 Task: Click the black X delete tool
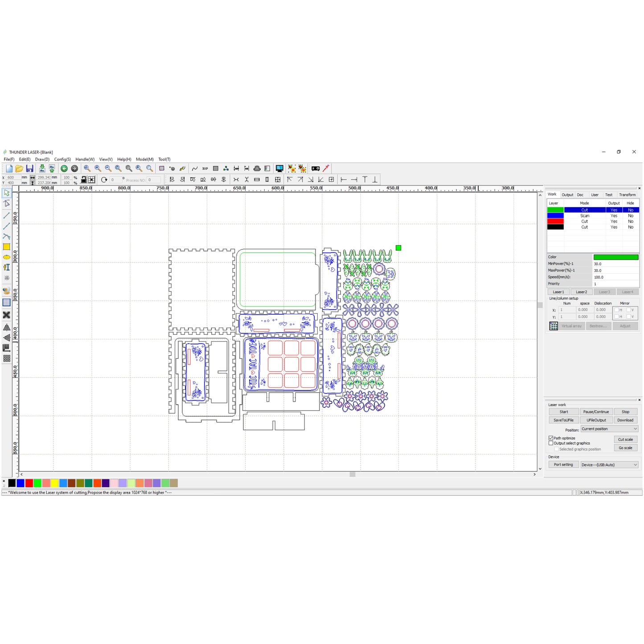(x=7, y=315)
